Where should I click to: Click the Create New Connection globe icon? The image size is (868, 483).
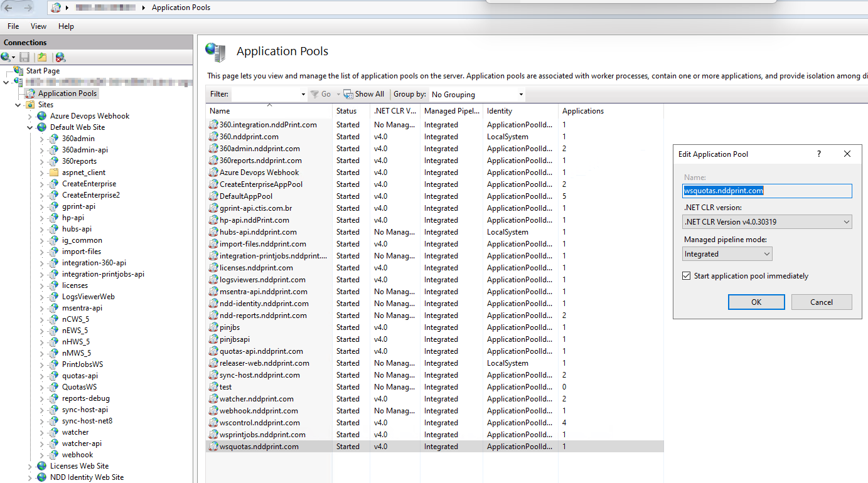(6, 57)
